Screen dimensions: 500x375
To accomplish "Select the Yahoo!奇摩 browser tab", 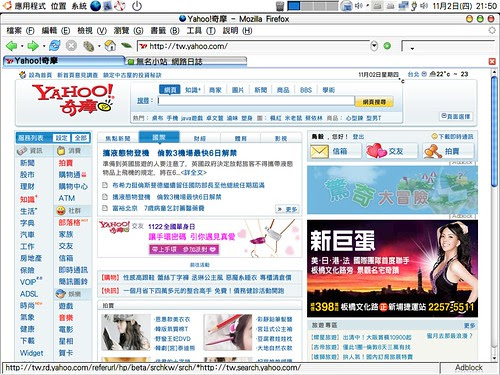I will [63, 61].
